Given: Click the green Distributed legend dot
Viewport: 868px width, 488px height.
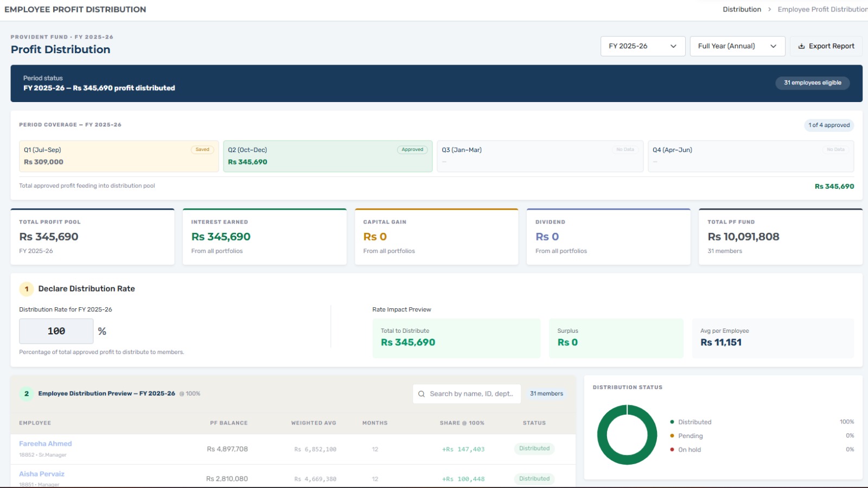Looking at the screenshot, I should (x=672, y=422).
